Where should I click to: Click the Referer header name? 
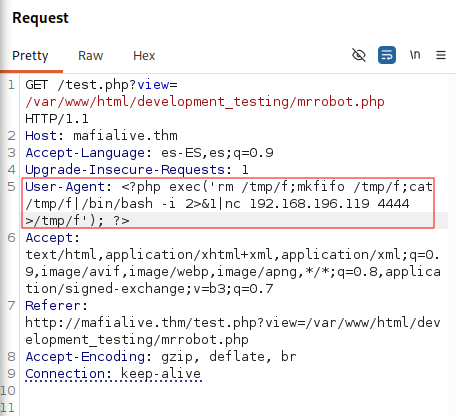click(53, 306)
